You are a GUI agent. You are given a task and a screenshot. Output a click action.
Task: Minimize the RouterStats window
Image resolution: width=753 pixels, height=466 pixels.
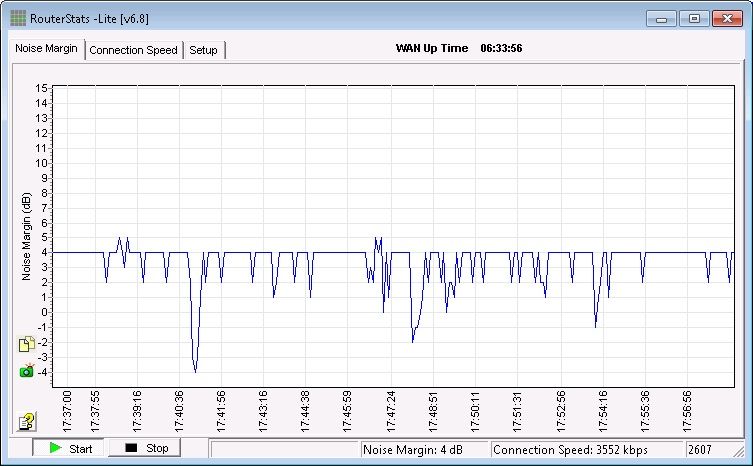coord(661,19)
